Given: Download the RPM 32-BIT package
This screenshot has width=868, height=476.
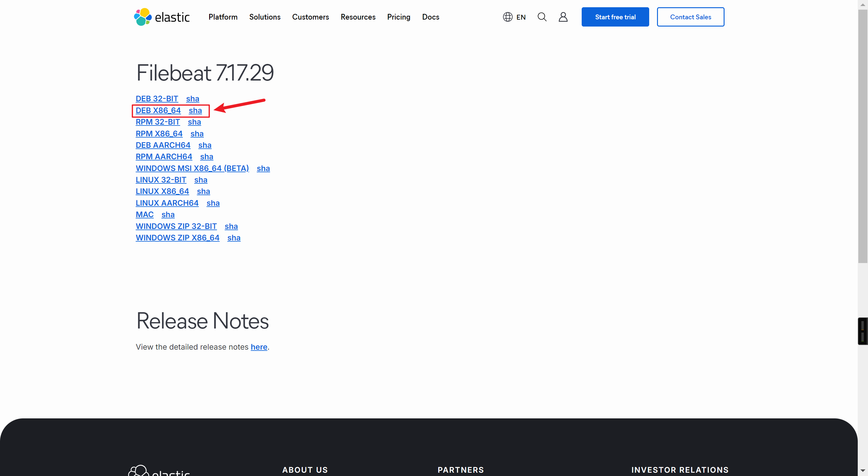Looking at the screenshot, I should (x=158, y=122).
